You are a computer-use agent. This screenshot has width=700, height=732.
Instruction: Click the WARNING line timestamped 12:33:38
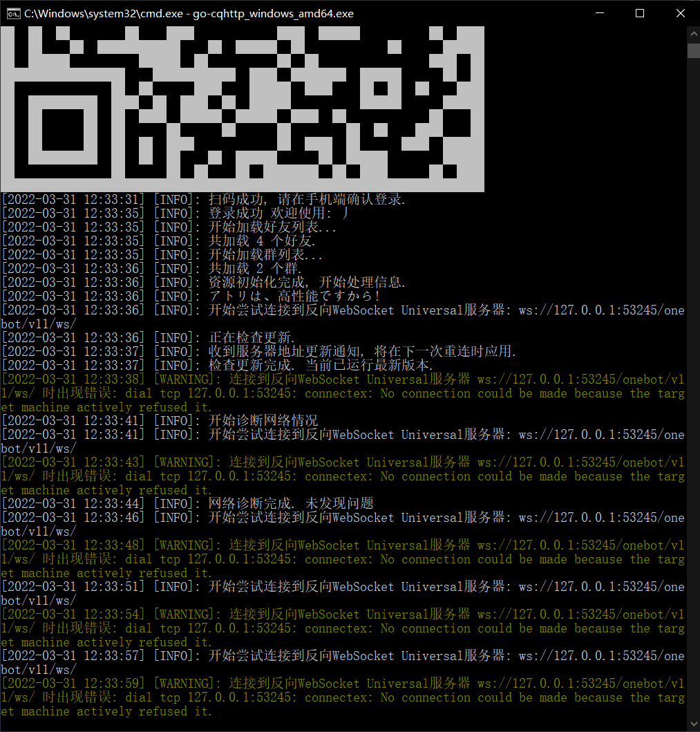(x=343, y=393)
